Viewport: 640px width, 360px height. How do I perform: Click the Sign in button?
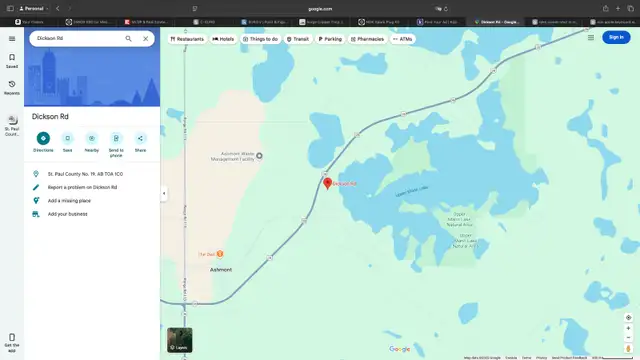pos(616,37)
